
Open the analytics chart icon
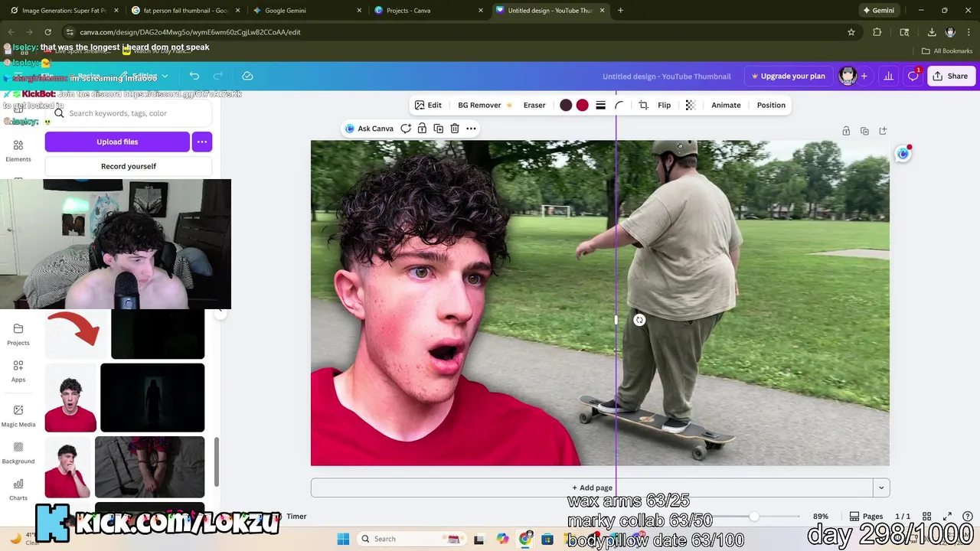click(889, 76)
